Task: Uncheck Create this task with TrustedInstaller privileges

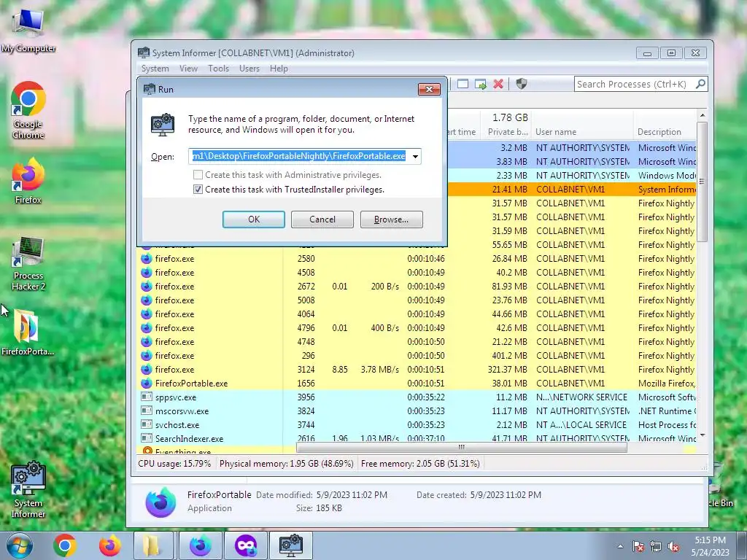Action: click(198, 189)
